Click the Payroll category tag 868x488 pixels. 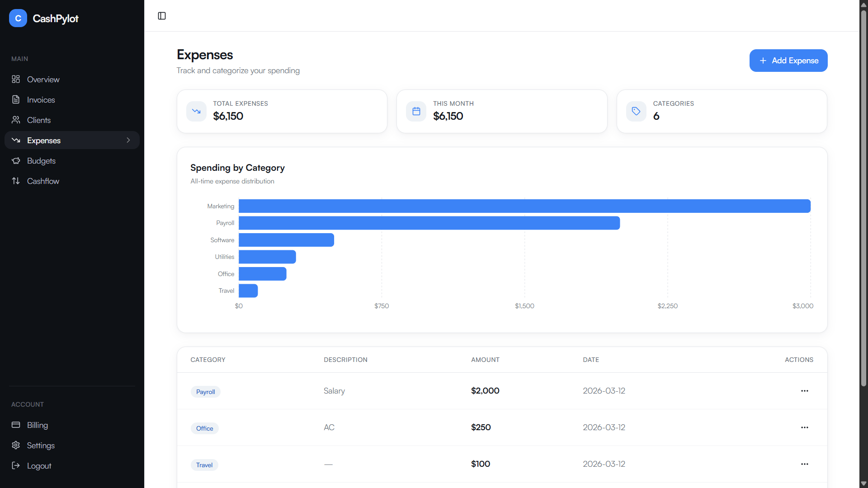(x=205, y=392)
